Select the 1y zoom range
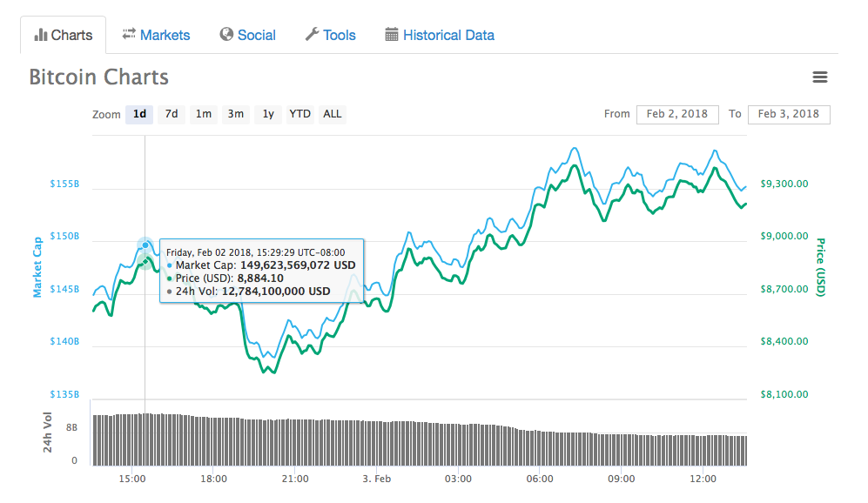This screenshot has width=868, height=503. click(x=266, y=114)
